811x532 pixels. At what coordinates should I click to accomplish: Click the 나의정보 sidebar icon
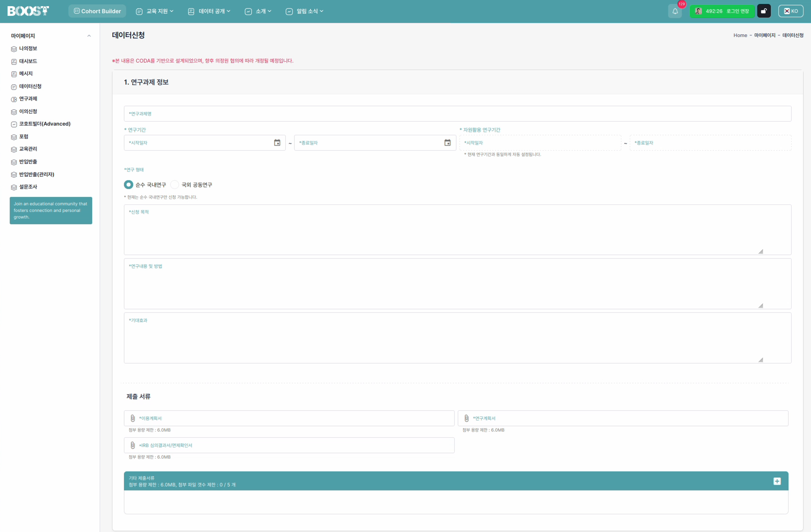coord(14,49)
